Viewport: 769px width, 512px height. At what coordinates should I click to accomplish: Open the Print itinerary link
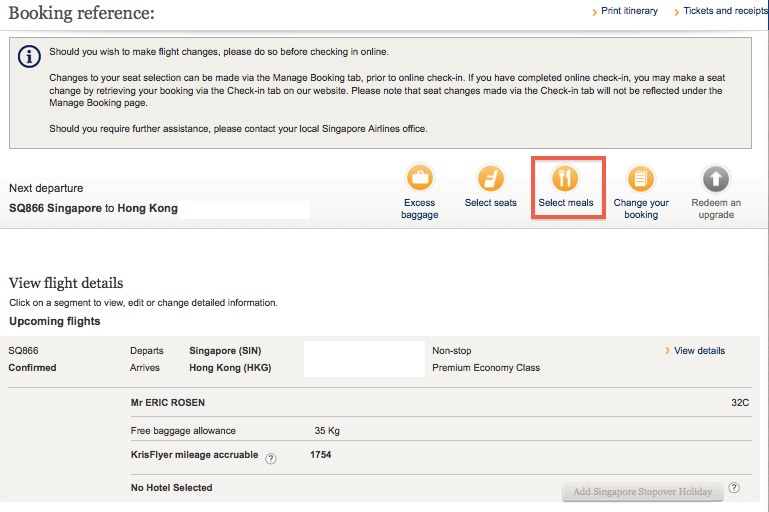point(629,11)
